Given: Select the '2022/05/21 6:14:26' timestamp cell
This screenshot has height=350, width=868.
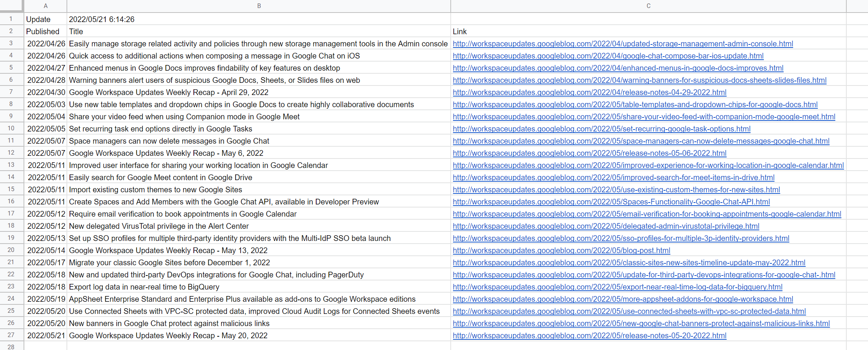Looking at the screenshot, I should point(259,19).
